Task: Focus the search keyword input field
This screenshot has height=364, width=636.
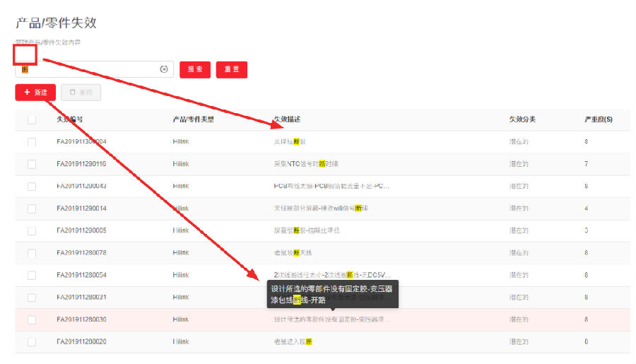Action: (x=88, y=69)
